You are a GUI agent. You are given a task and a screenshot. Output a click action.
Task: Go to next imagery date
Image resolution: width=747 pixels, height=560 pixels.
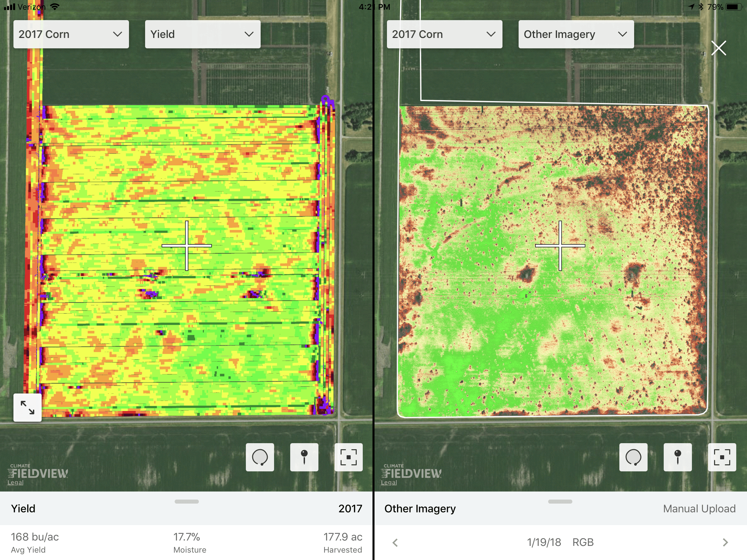point(725,543)
